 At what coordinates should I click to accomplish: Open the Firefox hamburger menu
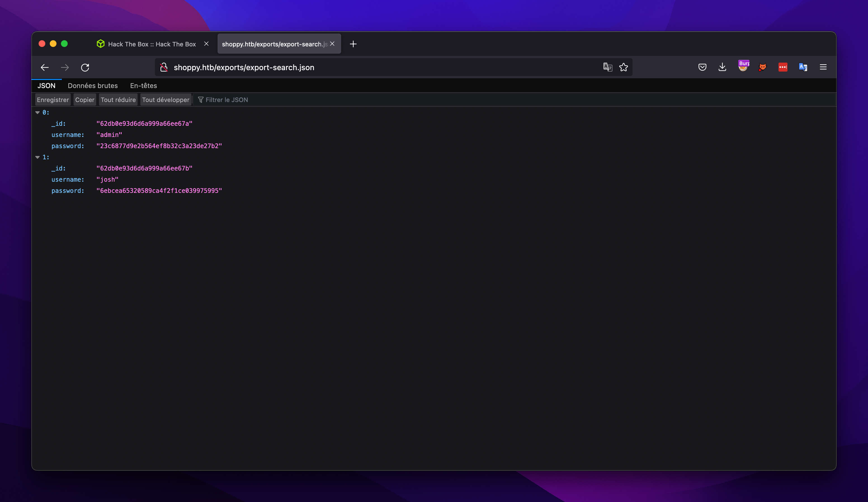[x=823, y=67]
